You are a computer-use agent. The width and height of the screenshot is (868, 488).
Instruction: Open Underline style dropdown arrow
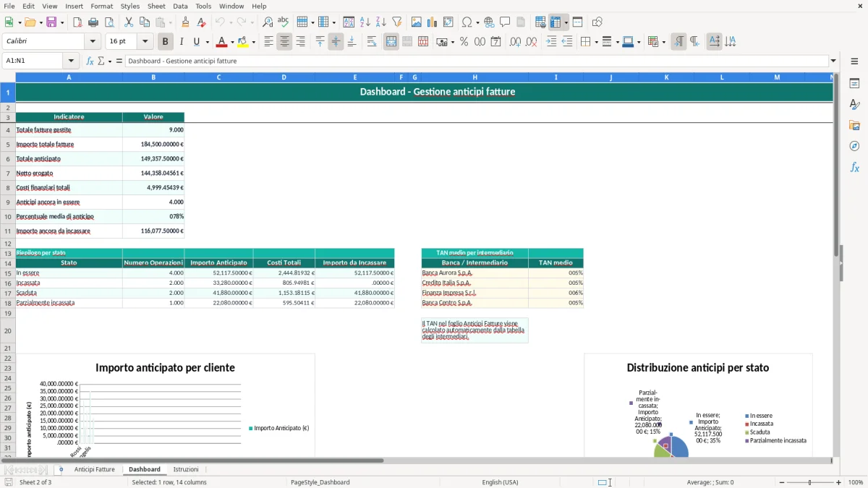[207, 42]
